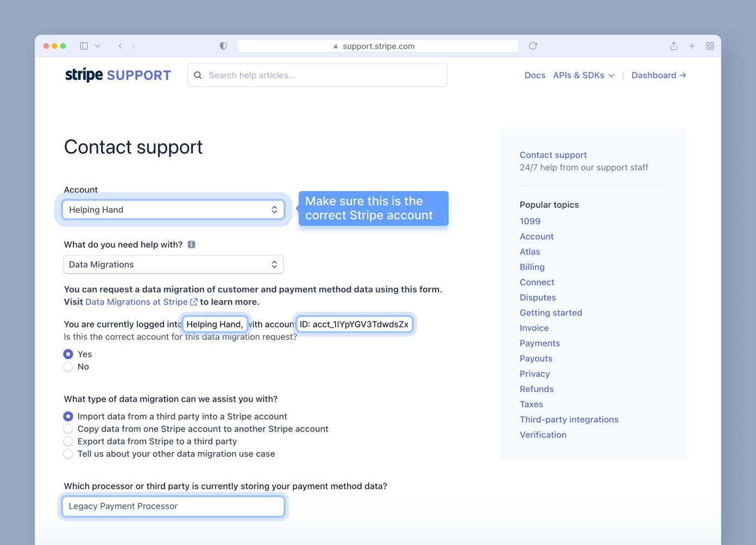Expand the APIs & SDKs menu
756x545 pixels.
coord(584,75)
